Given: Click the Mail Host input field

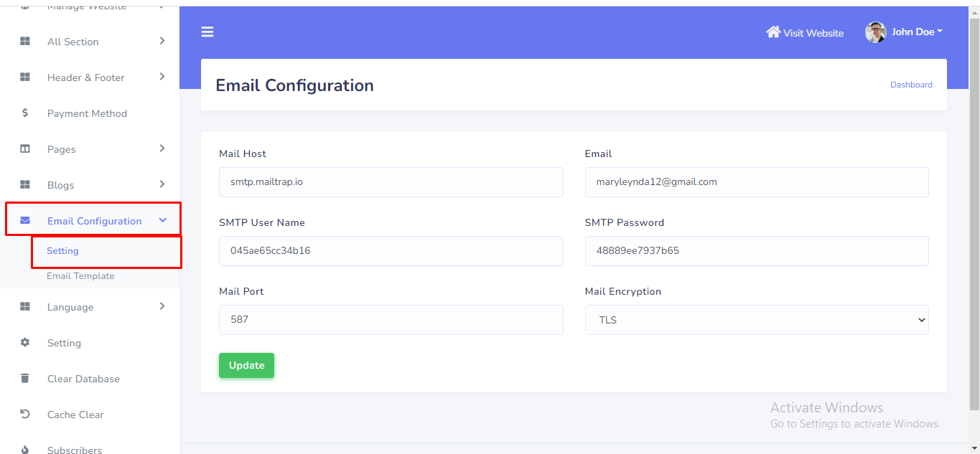Looking at the screenshot, I should click(391, 182).
